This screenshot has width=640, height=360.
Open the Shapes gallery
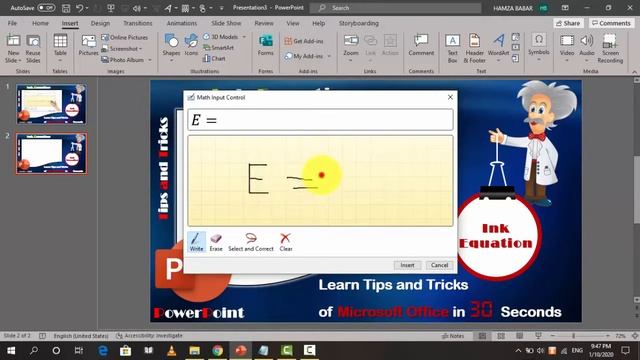[171, 48]
